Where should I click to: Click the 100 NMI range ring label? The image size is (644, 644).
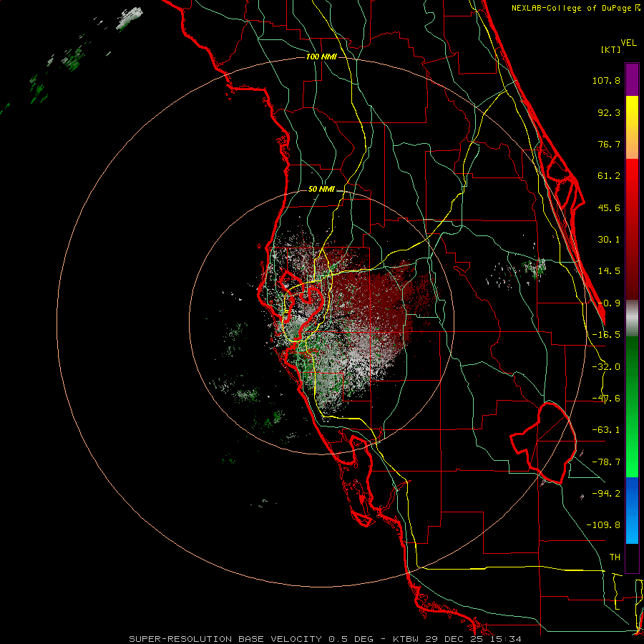point(321,57)
